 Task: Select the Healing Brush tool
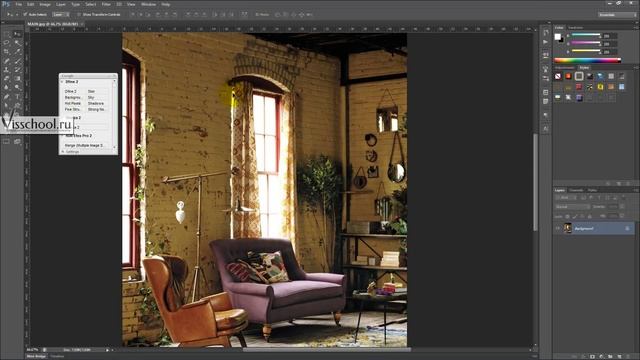pos(7,61)
